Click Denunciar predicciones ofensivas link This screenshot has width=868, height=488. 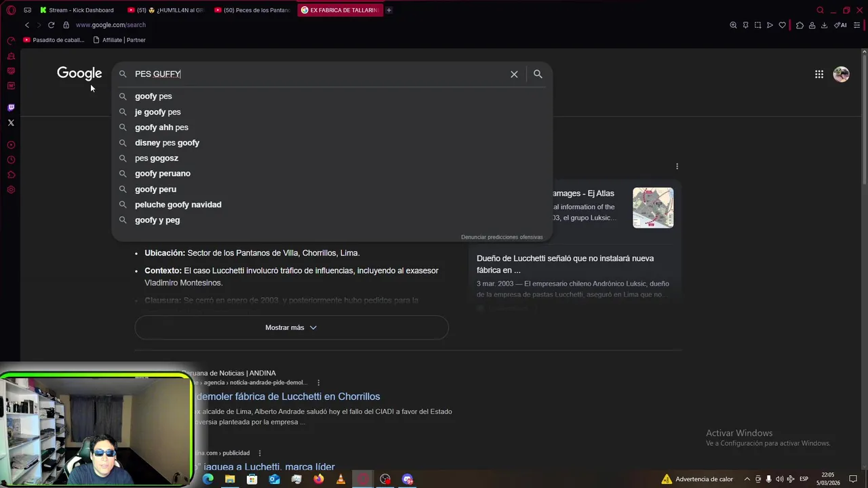tap(502, 237)
